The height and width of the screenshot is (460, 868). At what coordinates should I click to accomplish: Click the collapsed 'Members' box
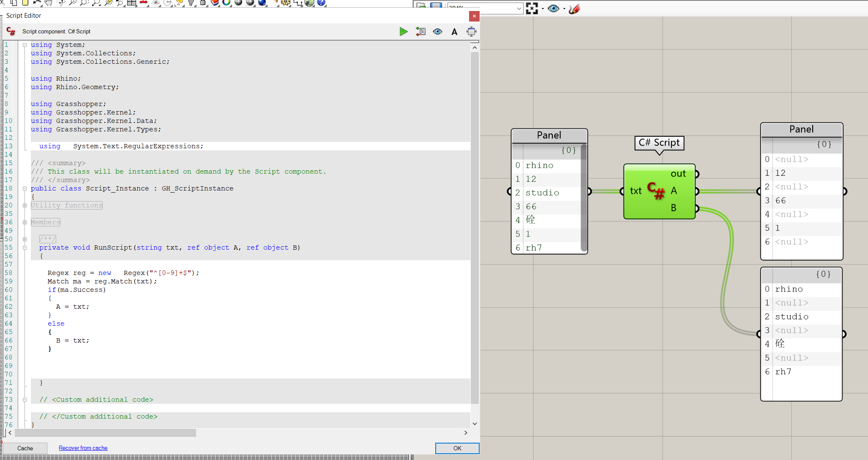pos(46,222)
